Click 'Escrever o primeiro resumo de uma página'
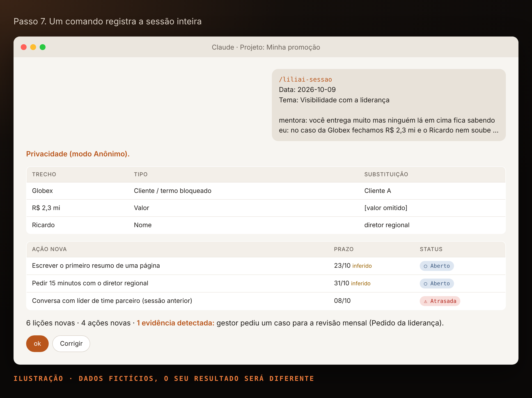 click(x=96, y=265)
